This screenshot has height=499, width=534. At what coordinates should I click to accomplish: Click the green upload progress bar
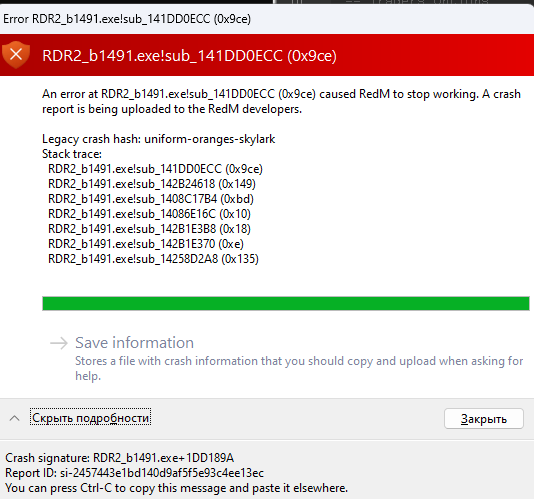click(x=286, y=303)
